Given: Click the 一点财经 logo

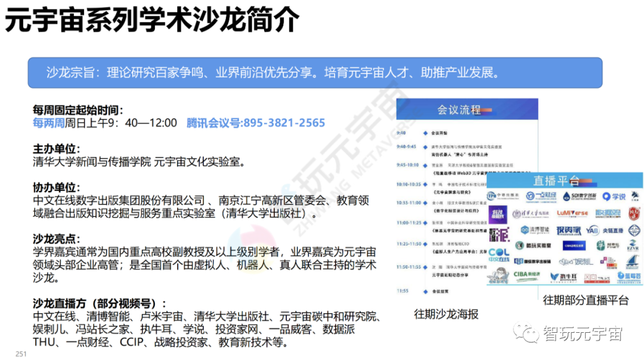Looking at the screenshot, I should click(x=541, y=197).
